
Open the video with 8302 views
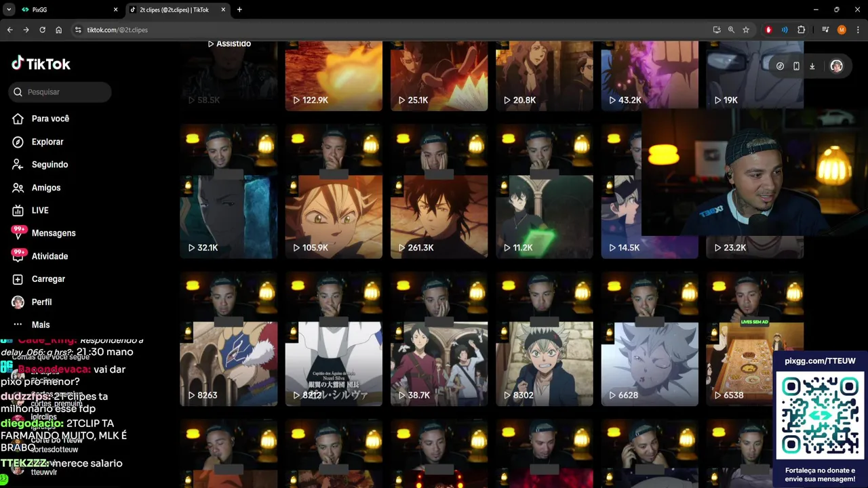point(545,338)
